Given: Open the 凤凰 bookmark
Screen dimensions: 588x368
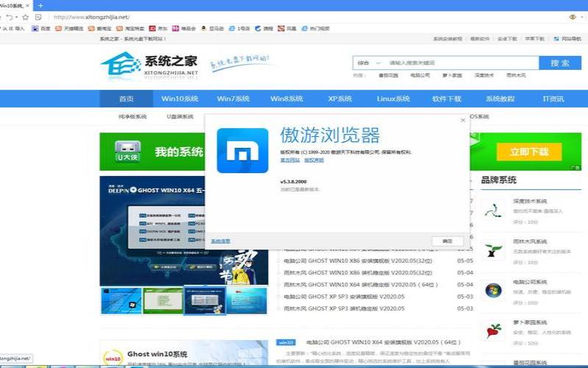Looking at the screenshot, I should pyautogui.click(x=287, y=29).
